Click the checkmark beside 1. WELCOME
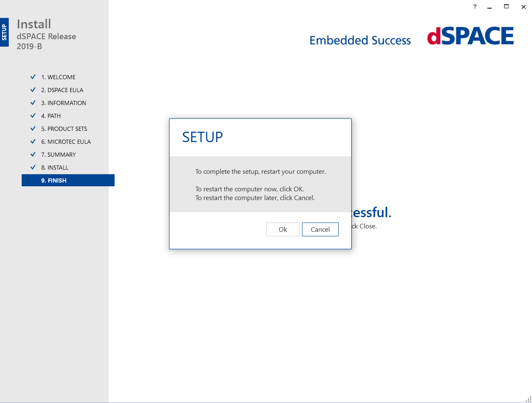The width and height of the screenshot is (532, 403). [x=33, y=77]
